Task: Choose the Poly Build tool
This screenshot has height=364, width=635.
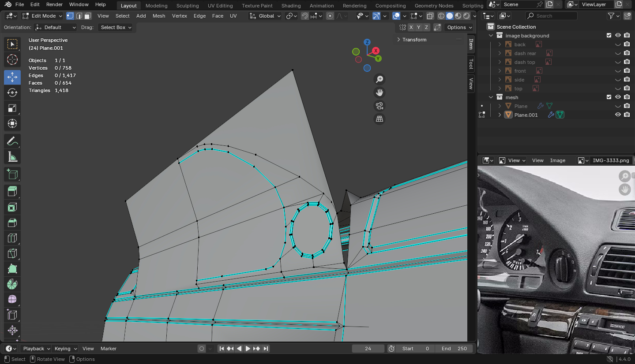Action: pyautogui.click(x=12, y=269)
